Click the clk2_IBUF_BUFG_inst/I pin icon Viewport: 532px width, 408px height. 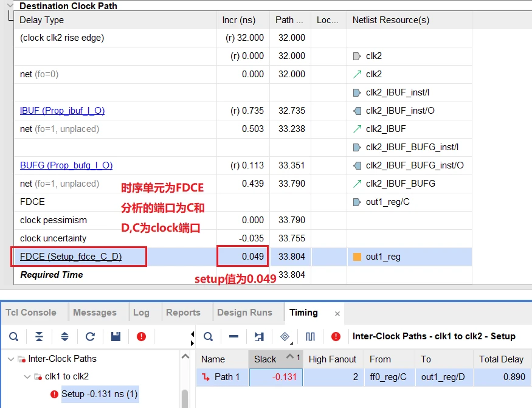pyautogui.click(x=357, y=147)
